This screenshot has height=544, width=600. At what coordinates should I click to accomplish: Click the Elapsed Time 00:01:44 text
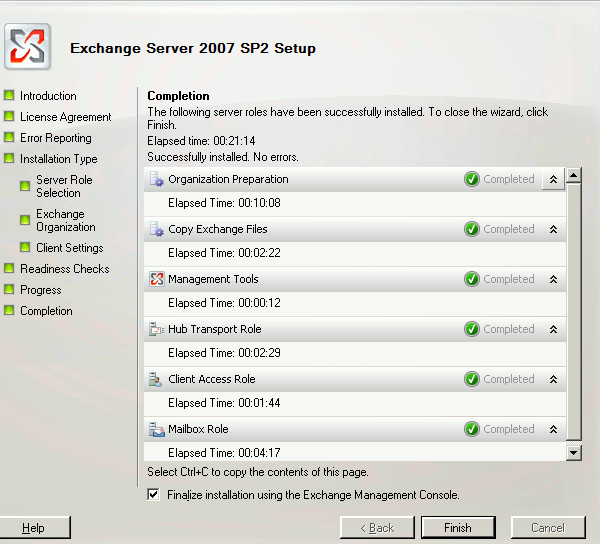click(x=224, y=403)
